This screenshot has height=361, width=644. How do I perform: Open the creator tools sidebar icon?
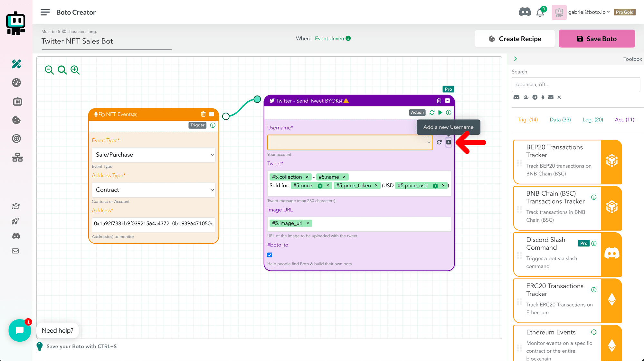pyautogui.click(x=16, y=64)
